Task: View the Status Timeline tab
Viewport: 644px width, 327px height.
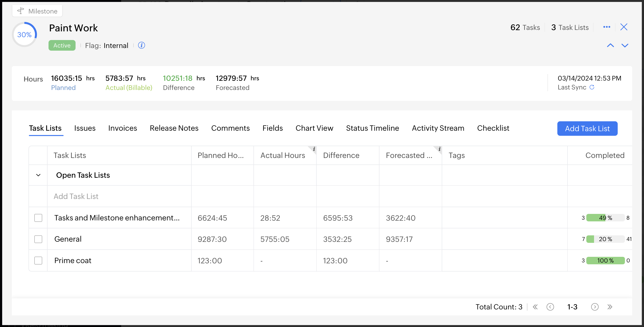Action: coord(372,128)
